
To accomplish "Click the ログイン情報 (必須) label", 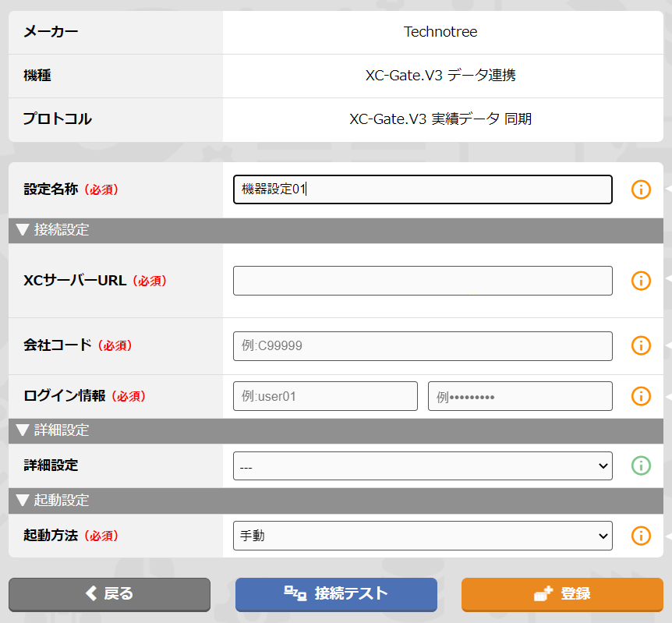I will [85, 396].
